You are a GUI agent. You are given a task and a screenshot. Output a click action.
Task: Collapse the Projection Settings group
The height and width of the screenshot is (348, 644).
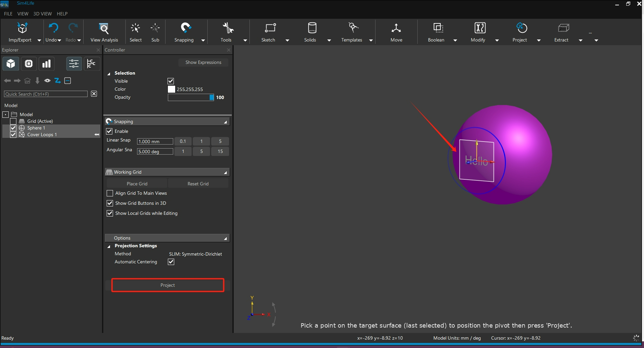click(109, 246)
